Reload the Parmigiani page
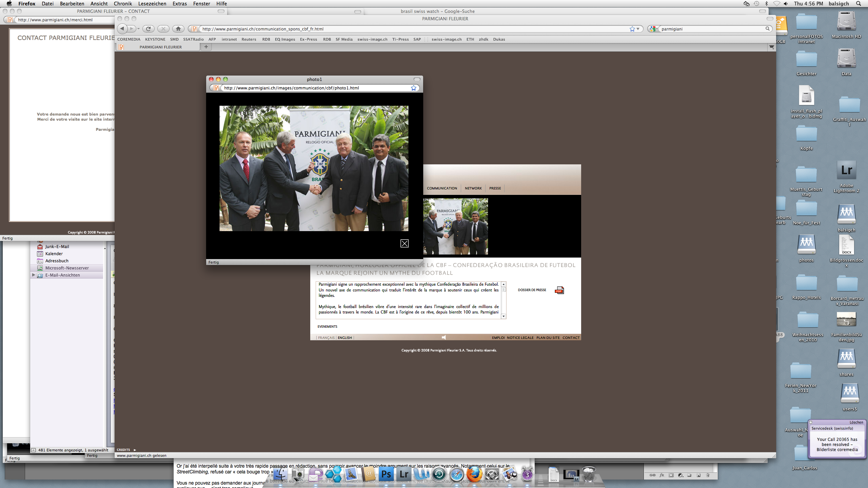The image size is (868, 488). 148,29
